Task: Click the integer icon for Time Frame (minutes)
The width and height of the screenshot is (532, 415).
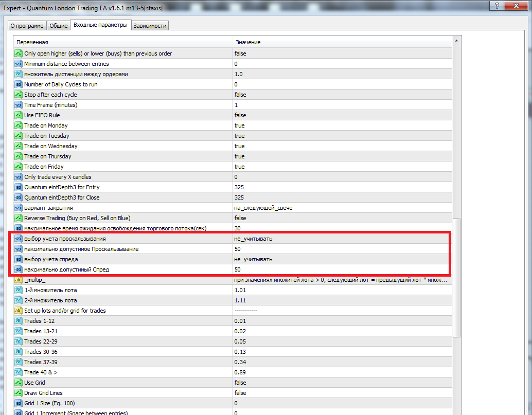Action: 19,105
